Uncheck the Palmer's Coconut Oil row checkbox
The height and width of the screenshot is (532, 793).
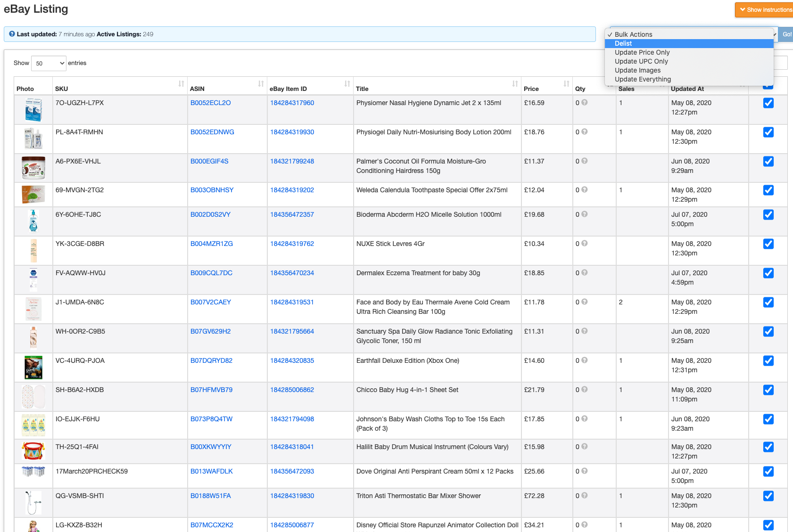coord(768,162)
